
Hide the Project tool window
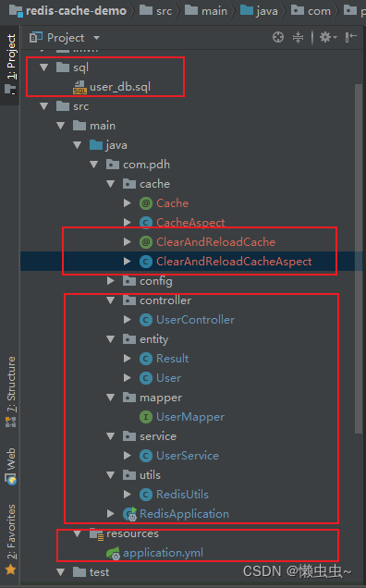[x=351, y=37]
